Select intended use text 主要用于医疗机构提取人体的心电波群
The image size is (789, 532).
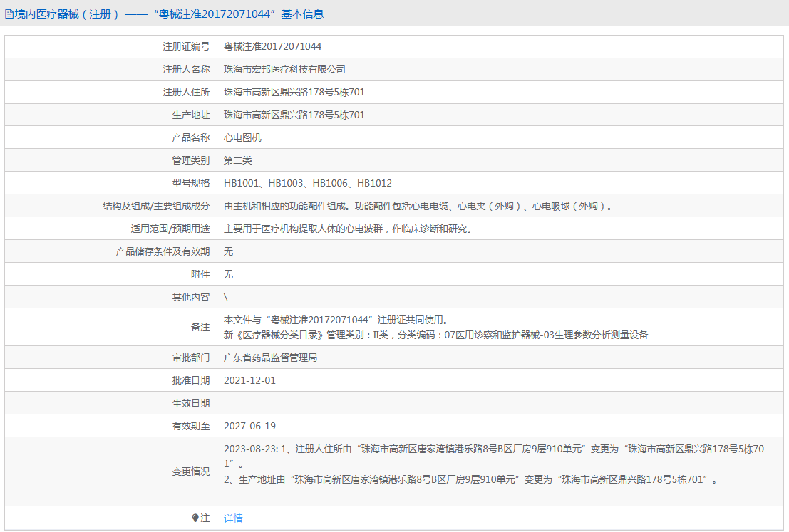(349, 229)
